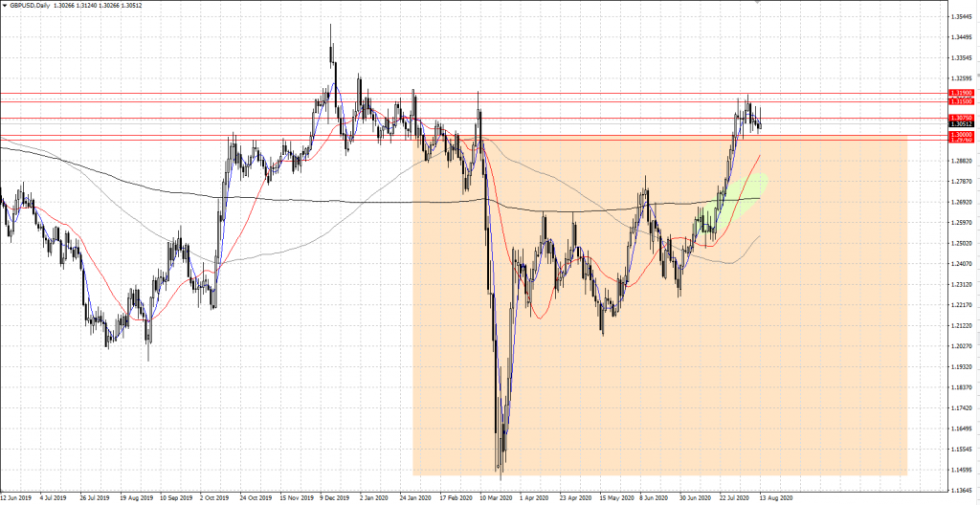Viewport: 980px width, 505px height.
Task: Select the red 1.31900 price label
Action: point(961,93)
